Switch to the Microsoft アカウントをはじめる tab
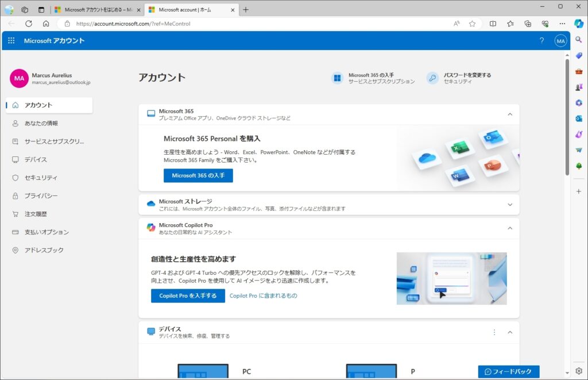The height and width of the screenshot is (380, 588). tap(95, 10)
